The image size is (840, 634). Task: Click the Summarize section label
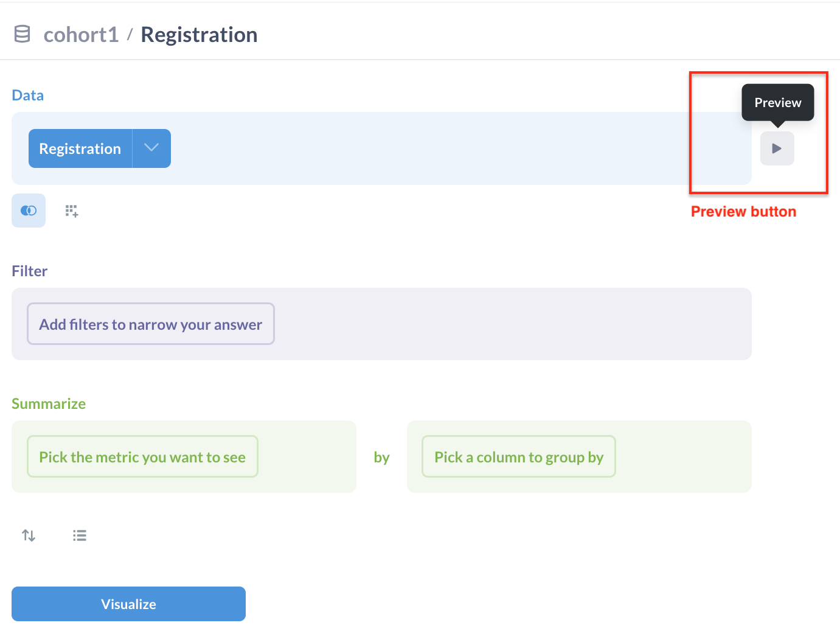pyautogui.click(x=48, y=403)
